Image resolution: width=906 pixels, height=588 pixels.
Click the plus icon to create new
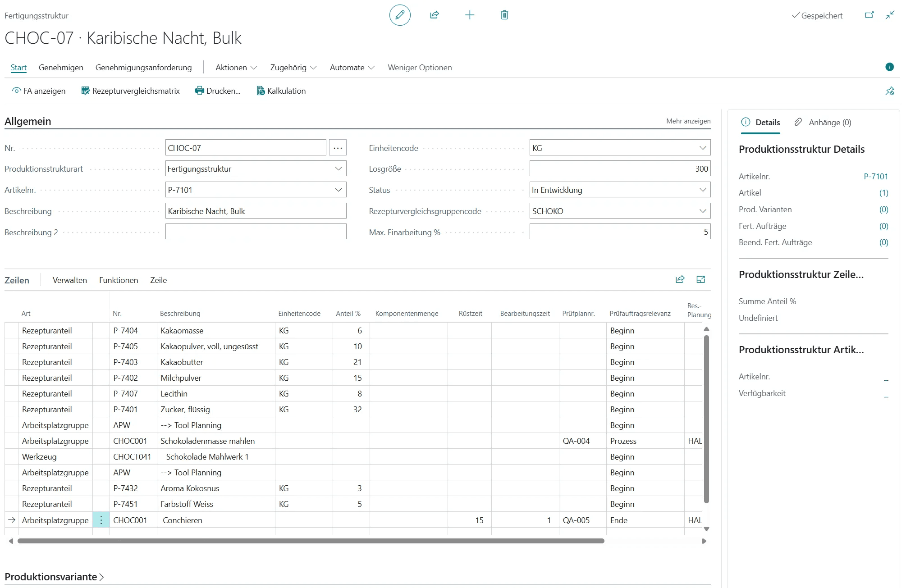(470, 15)
